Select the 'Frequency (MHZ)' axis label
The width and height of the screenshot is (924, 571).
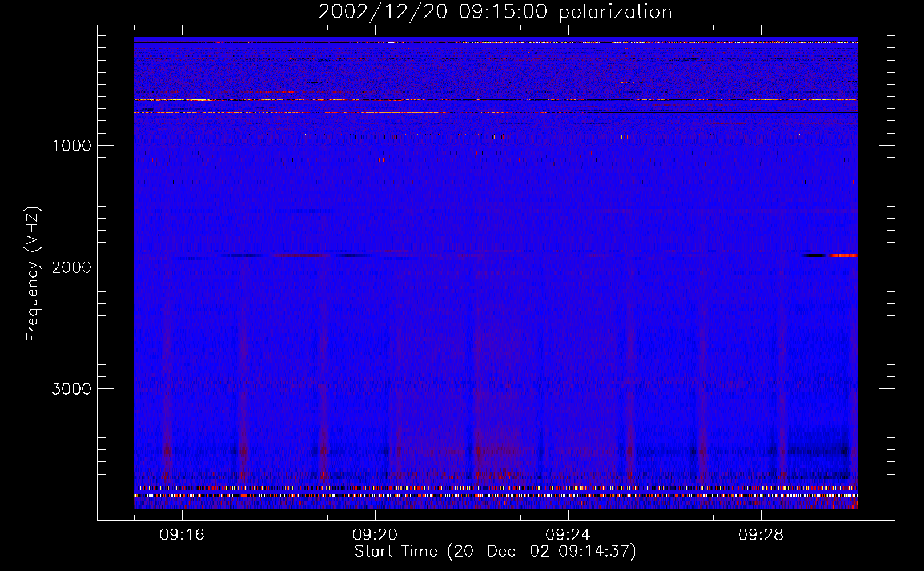[33, 274]
